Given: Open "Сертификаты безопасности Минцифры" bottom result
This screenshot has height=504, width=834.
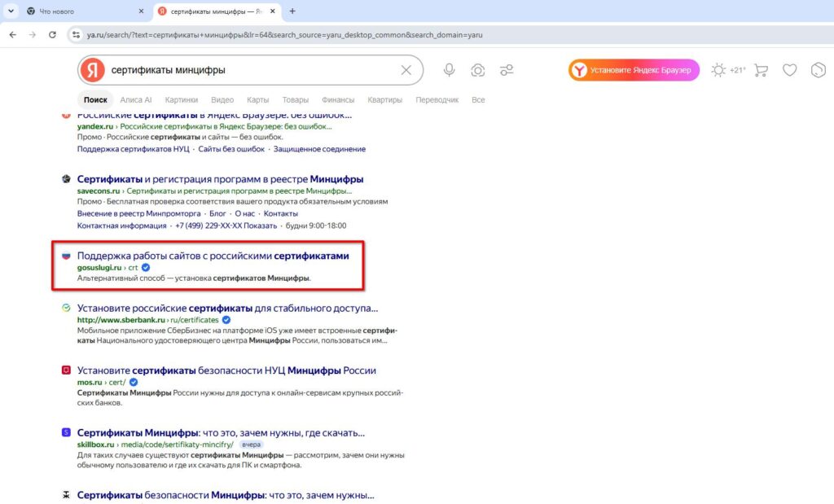Looking at the screenshot, I should click(226, 495).
